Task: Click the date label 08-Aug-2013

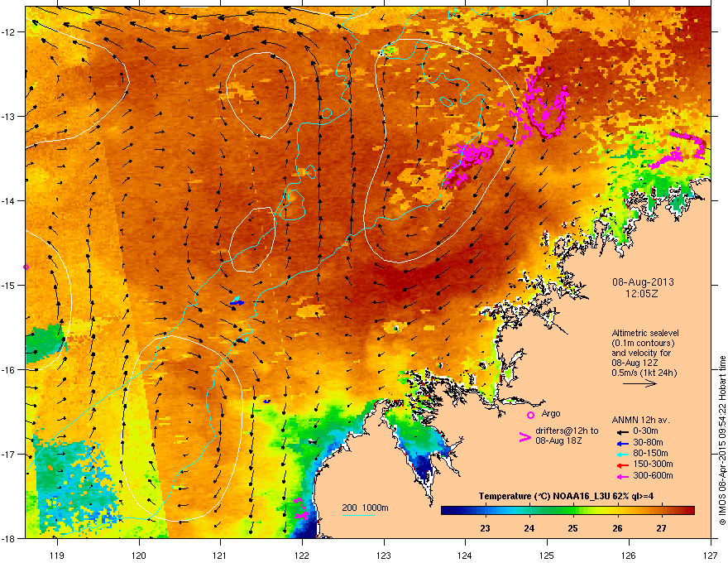Action: (643, 282)
